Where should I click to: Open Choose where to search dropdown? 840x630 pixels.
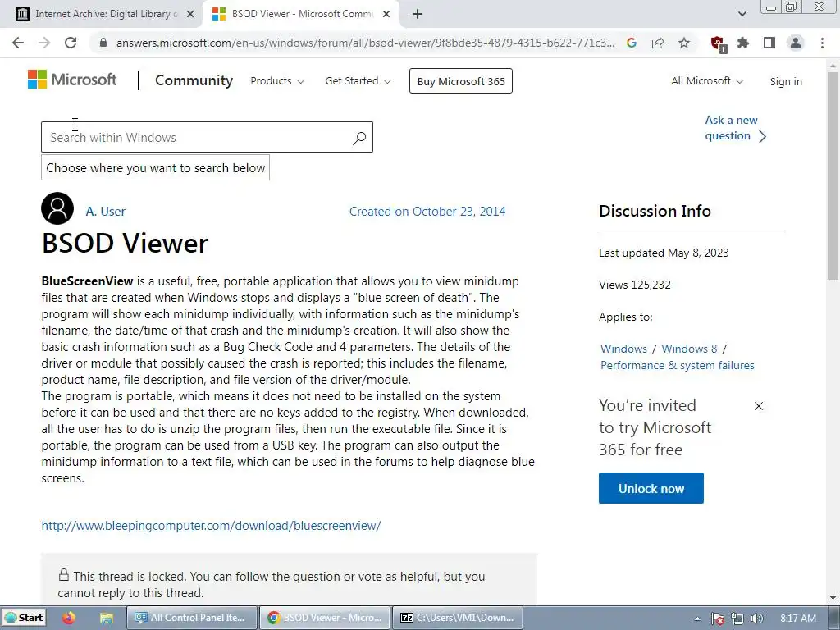[155, 167]
